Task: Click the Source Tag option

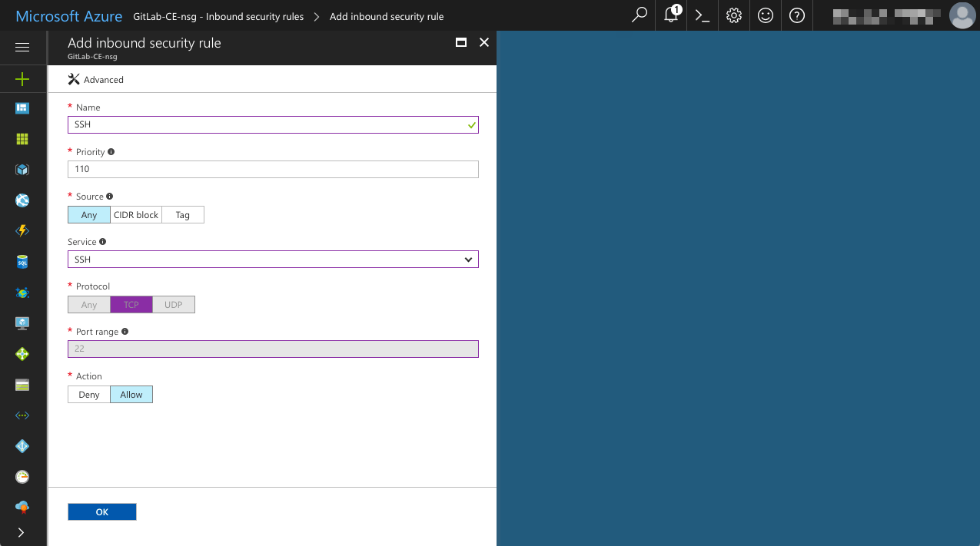Action: tap(182, 214)
